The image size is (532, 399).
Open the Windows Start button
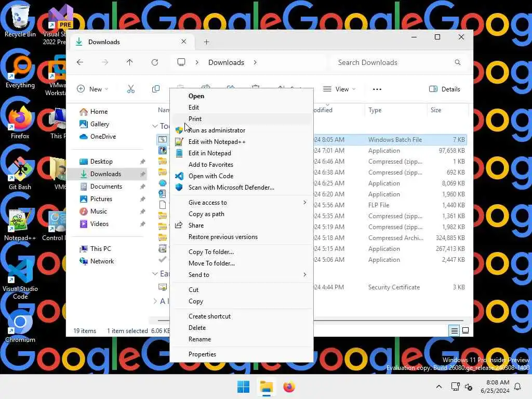(x=243, y=387)
